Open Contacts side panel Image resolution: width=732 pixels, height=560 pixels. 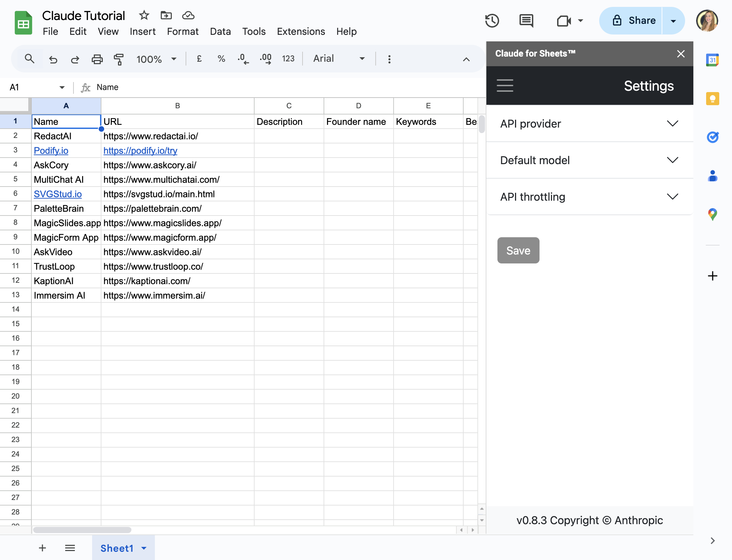pyautogui.click(x=712, y=176)
